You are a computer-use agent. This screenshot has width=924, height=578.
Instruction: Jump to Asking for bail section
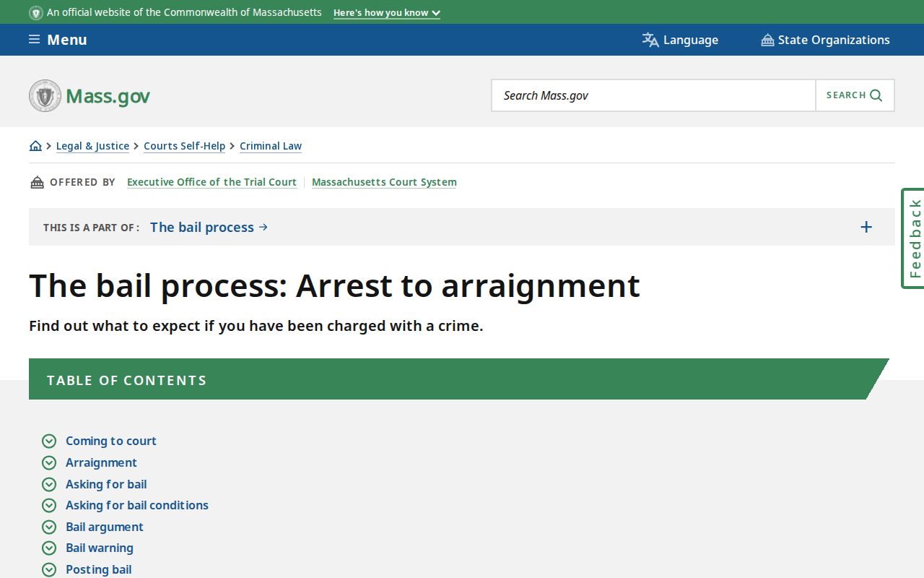(x=106, y=484)
